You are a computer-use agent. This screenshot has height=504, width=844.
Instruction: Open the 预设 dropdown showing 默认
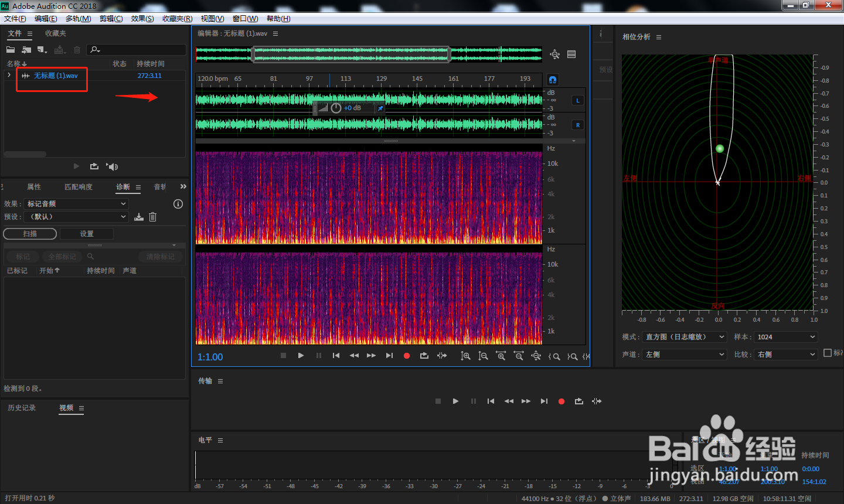tap(77, 217)
